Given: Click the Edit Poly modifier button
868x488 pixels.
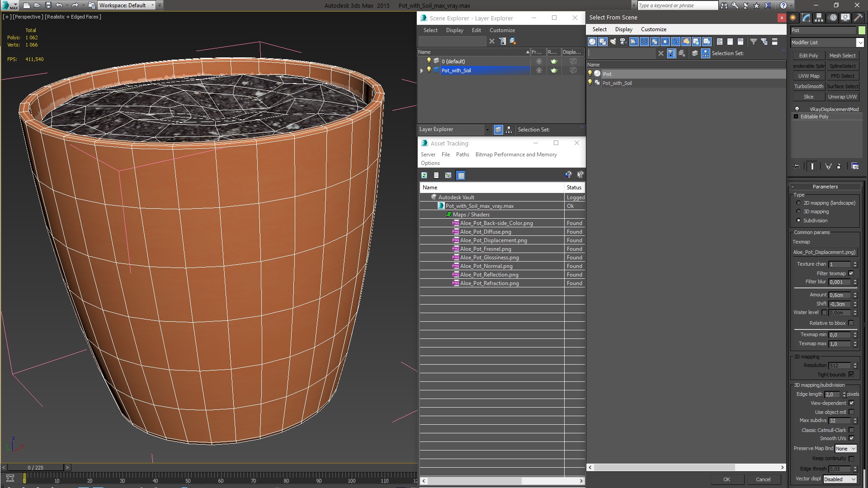Looking at the screenshot, I should [x=808, y=56].
